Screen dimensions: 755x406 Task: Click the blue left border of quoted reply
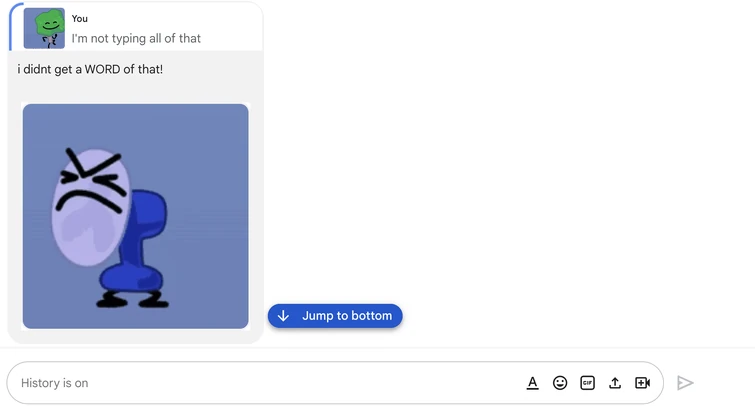pos(11,26)
